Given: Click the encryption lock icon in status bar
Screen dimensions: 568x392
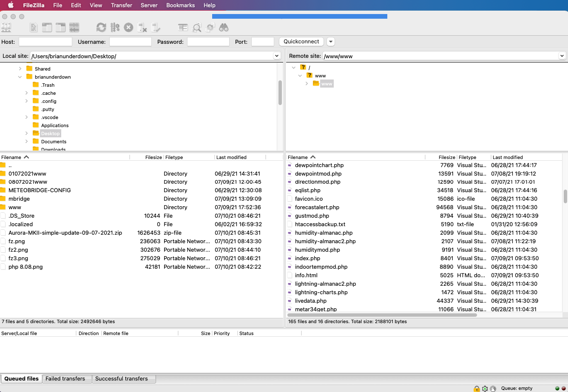Looking at the screenshot, I should pyautogui.click(x=477, y=389).
